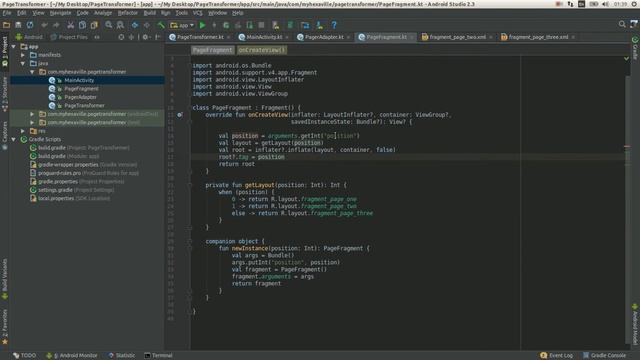
Task: Click the Synchronize toolbar icon
Action: [x=30, y=25]
